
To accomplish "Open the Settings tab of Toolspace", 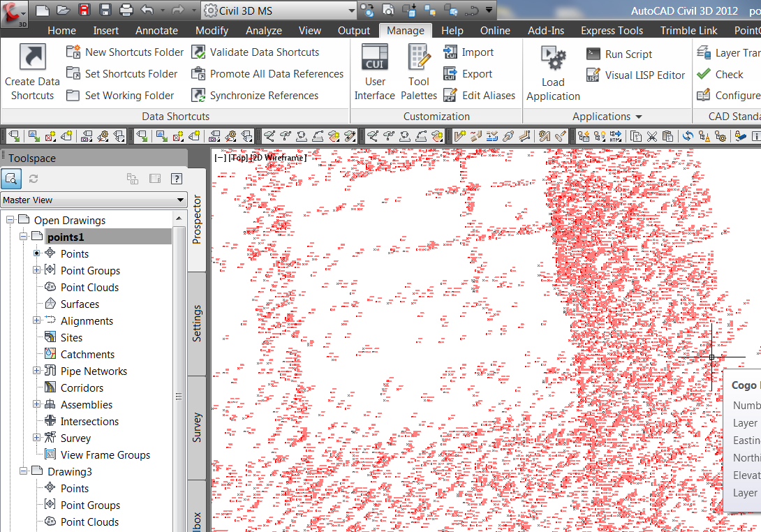I will point(197,323).
